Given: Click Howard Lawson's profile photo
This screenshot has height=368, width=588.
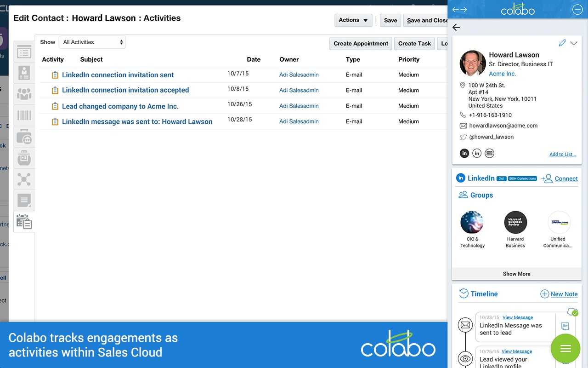Looking at the screenshot, I should click(x=473, y=63).
